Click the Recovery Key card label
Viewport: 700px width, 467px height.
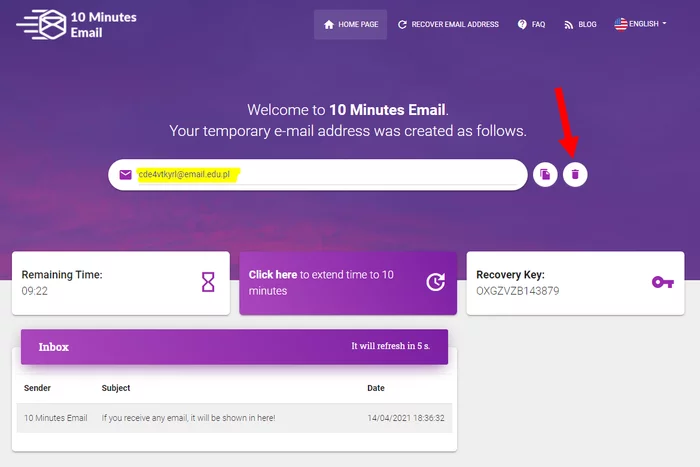coord(510,275)
